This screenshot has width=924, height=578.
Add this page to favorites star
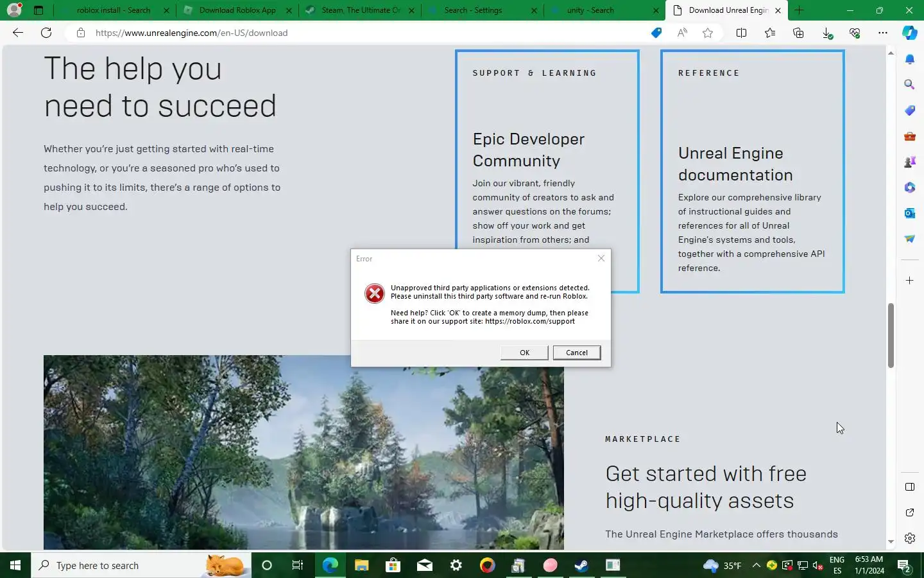(x=708, y=33)
